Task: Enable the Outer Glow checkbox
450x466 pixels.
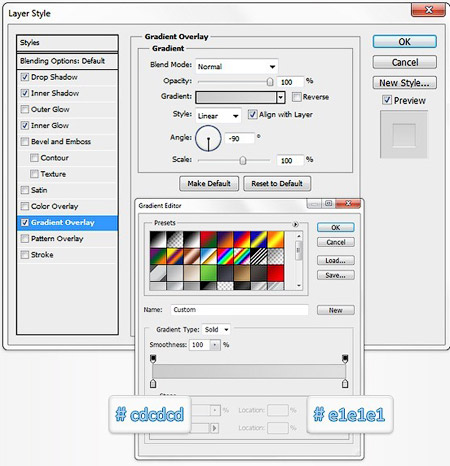Action: click(x=25, y=109)
